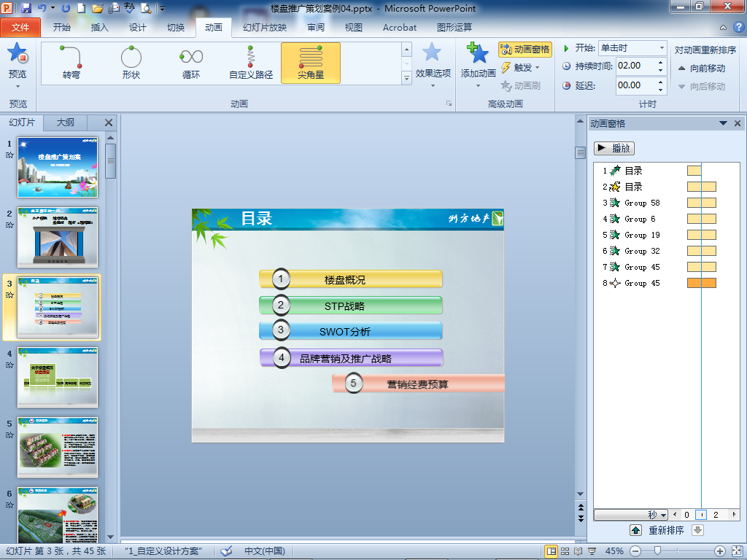The height and width of the screenshot is (560, 747).
Task: Switch to reading view icon
Action: click(x=578, y=551)
